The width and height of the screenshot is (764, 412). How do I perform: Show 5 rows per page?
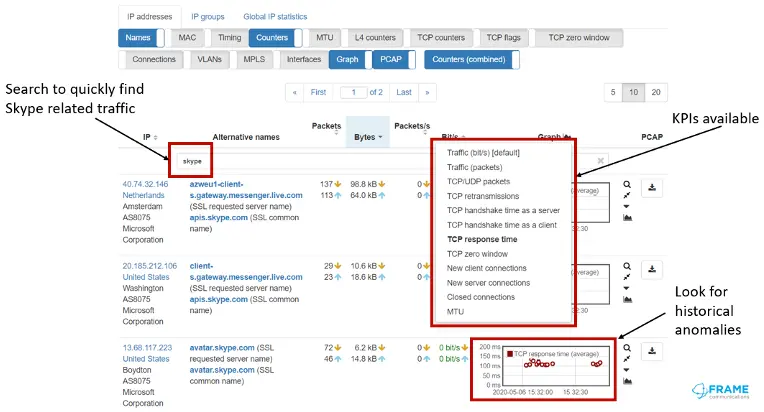coord(613,92)
